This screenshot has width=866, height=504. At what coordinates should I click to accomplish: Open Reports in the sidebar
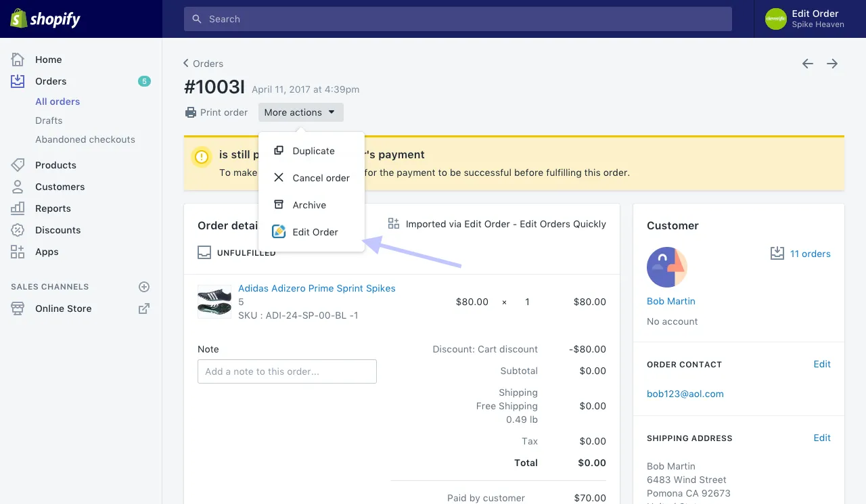(x=53, y=208)
